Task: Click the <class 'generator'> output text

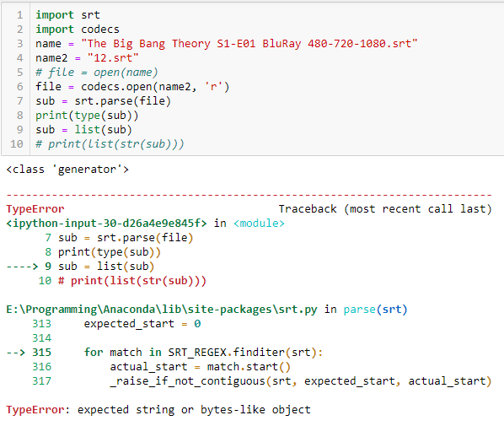Action: click(x=67, y=170)
